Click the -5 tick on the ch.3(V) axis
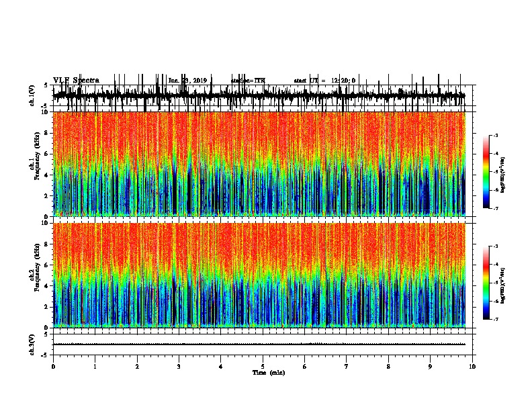 [x=46, y=355]
